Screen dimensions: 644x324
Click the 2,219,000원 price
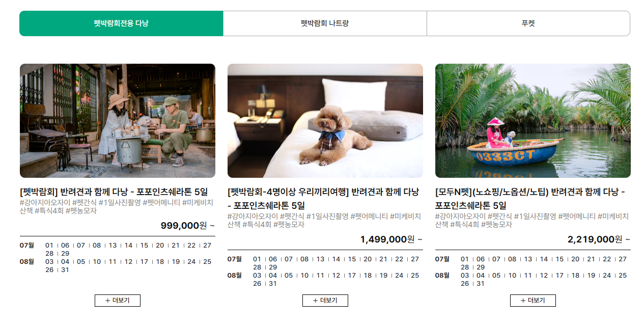595,239
